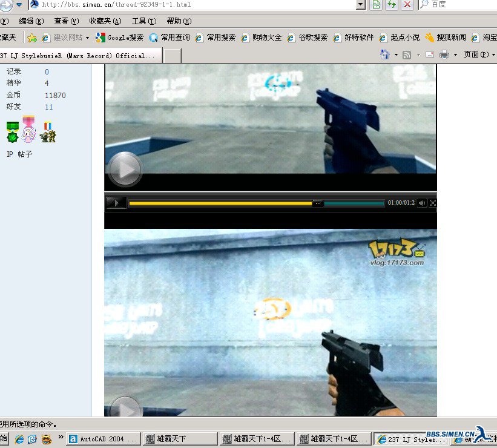Image resolution: width=497 pixels, height=448 pixels.
Task: Click the compatibility view page icon
Action: pos(376,4)
